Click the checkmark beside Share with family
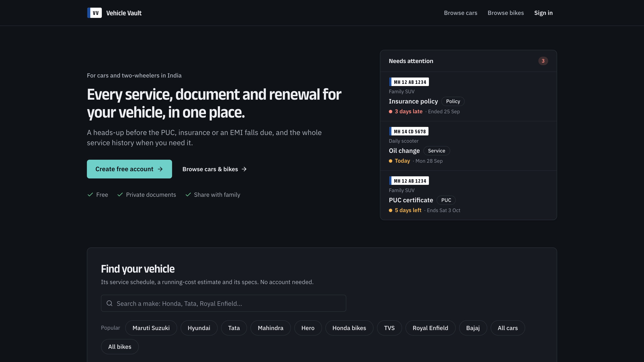This screenshot has width=644, height=362. pos(188,194)
